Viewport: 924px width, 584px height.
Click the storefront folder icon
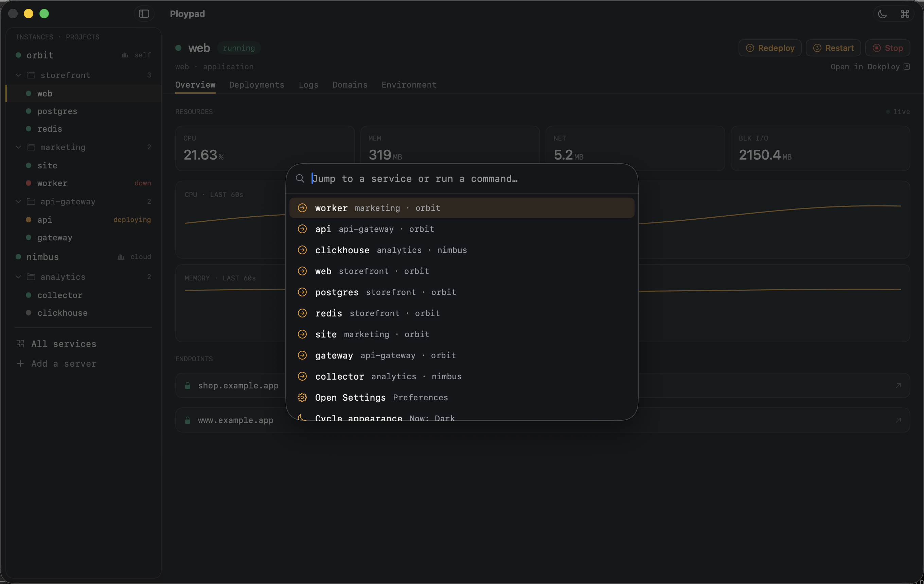[31, 75]
